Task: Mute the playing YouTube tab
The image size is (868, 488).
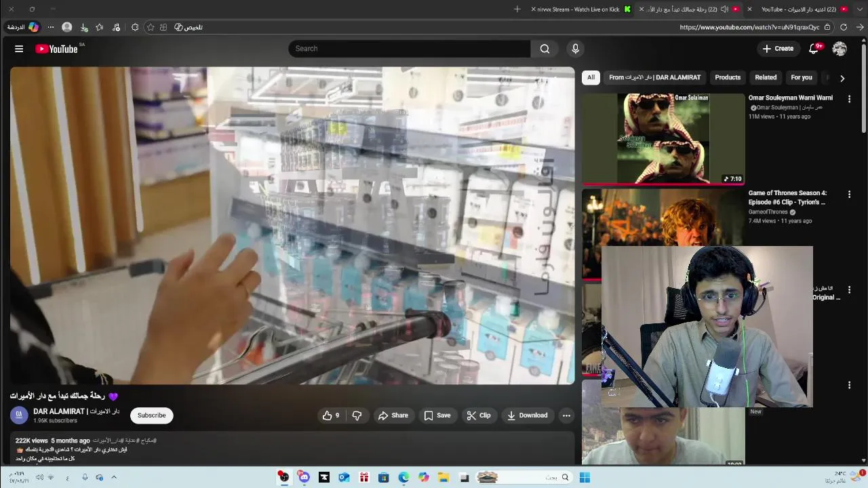Action: coord(724,9)
